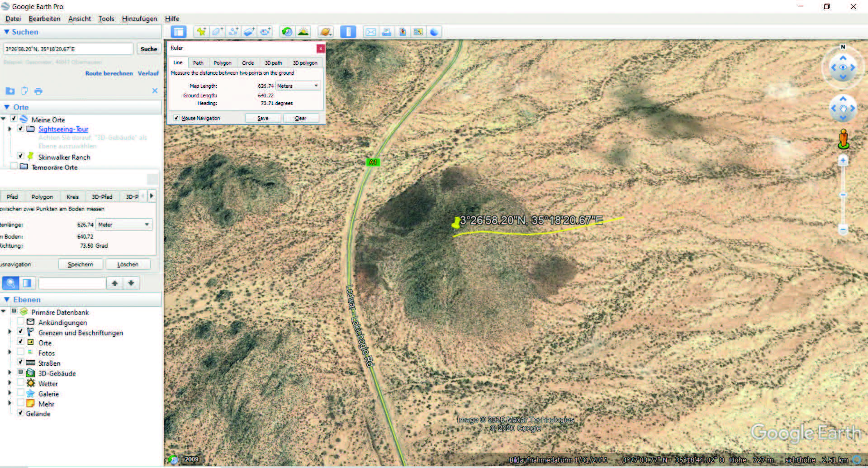
Task: Uncheck the Straßen layer checkbox
Action: [20, 362]
